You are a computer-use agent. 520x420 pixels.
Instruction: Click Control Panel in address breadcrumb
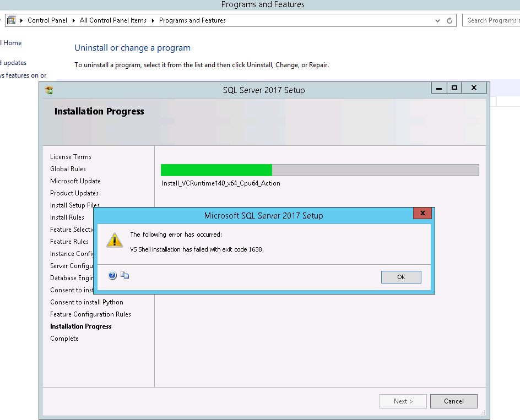point(47,20)
